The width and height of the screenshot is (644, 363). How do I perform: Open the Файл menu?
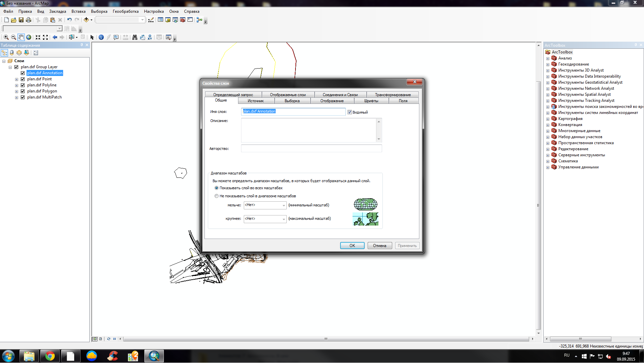coord(8,11)
